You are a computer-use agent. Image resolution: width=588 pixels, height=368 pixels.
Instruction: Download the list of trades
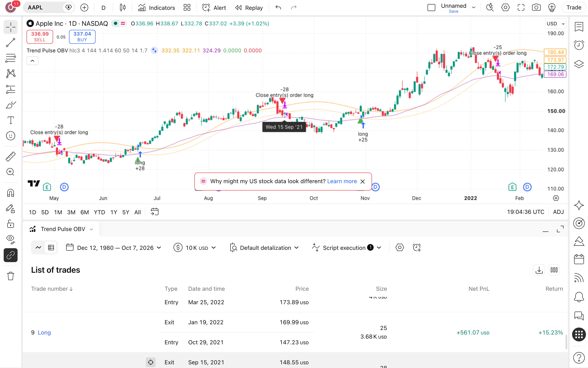coord(539,270)
